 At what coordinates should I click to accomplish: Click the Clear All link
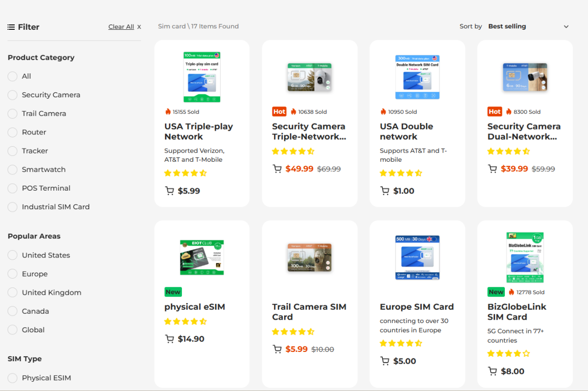(x=121, y=27)
